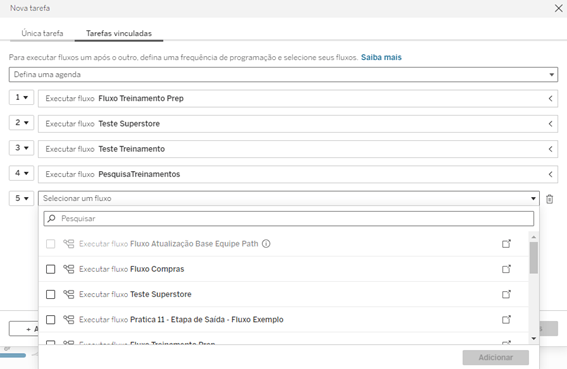Open order dropdown for step 3
The width and height of the screenshot is (567, 369).
click(x=21, y=148)
